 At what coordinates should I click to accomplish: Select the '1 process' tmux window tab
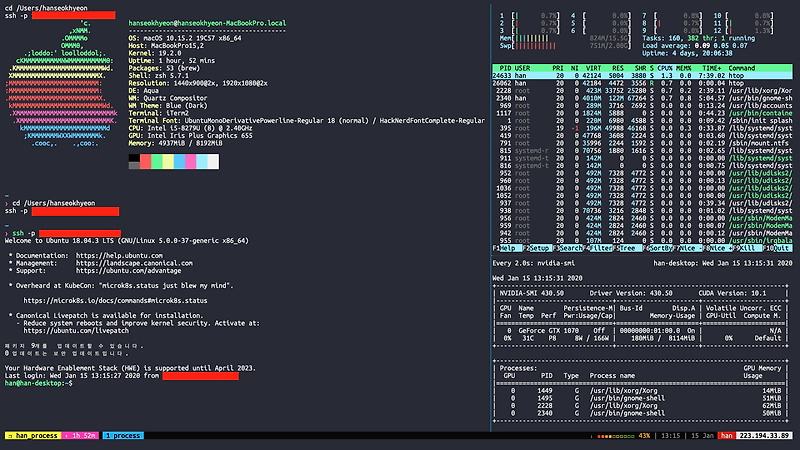coord(123,436)
